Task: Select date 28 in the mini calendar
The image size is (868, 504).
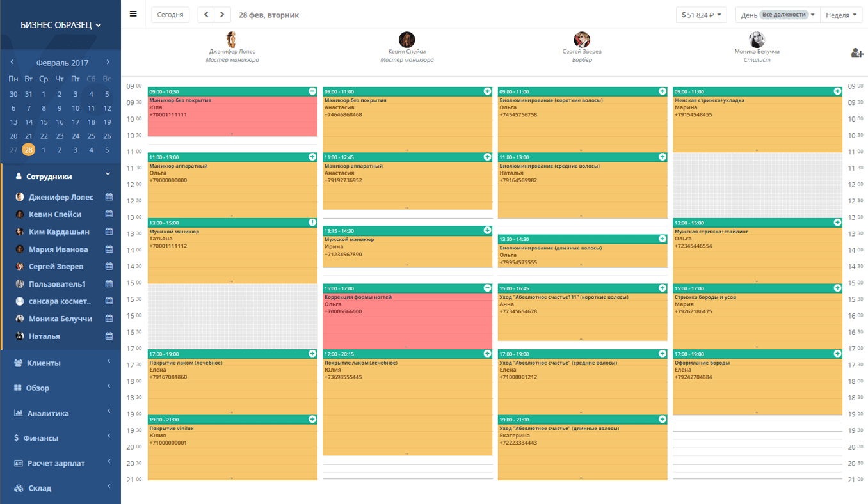Action: (x=28, y=150)
